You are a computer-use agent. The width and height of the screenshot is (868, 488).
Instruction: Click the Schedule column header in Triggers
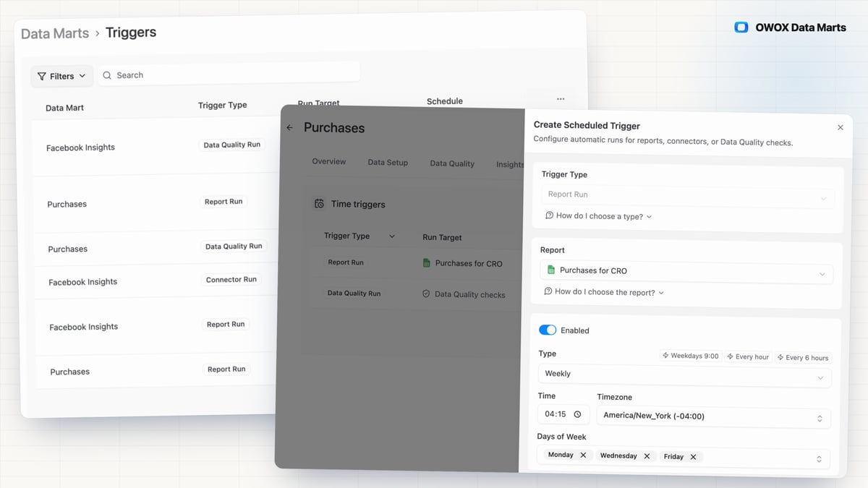tap(445, 101)
